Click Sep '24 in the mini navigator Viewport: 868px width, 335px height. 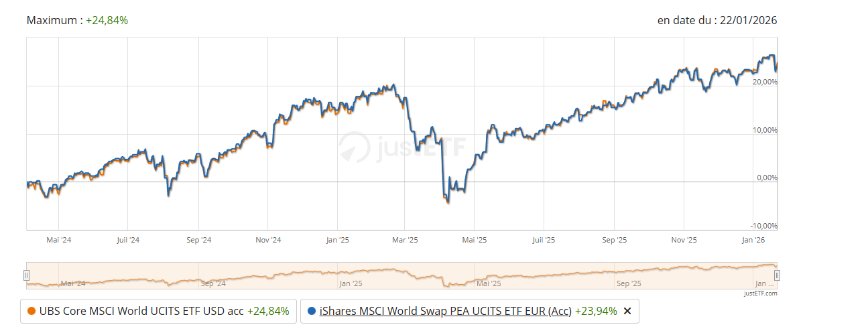point(212,283)
